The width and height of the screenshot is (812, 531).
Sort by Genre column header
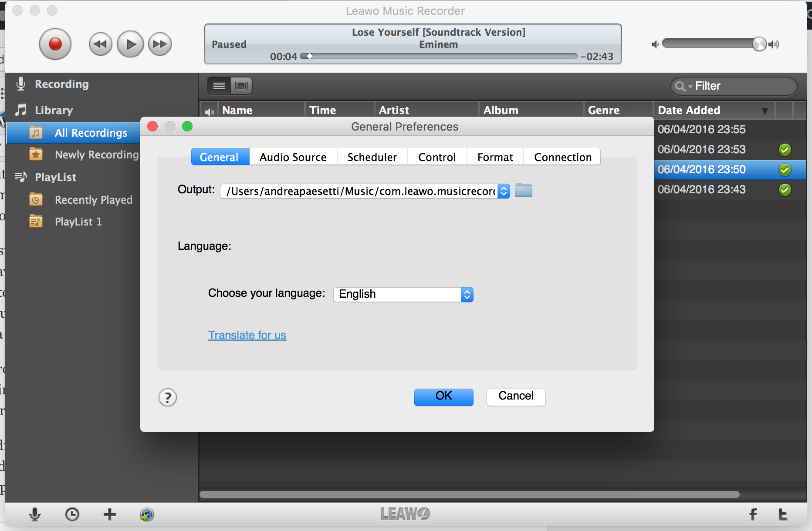pyautogui.click(x=618, y=110)
